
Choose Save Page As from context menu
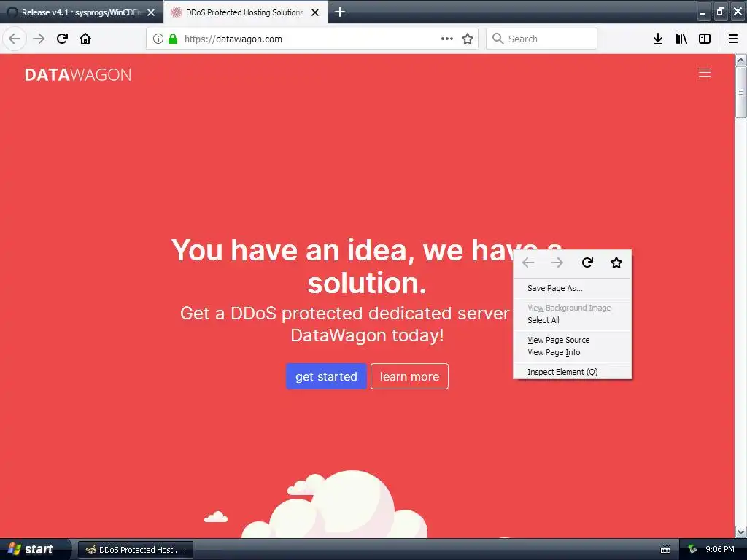572,288
